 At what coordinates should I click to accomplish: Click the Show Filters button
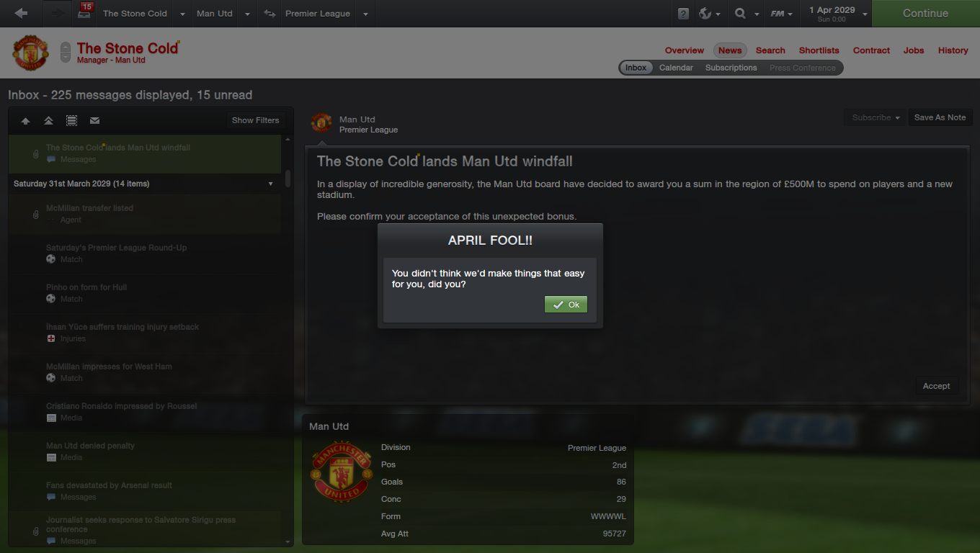tap(255, 120)
